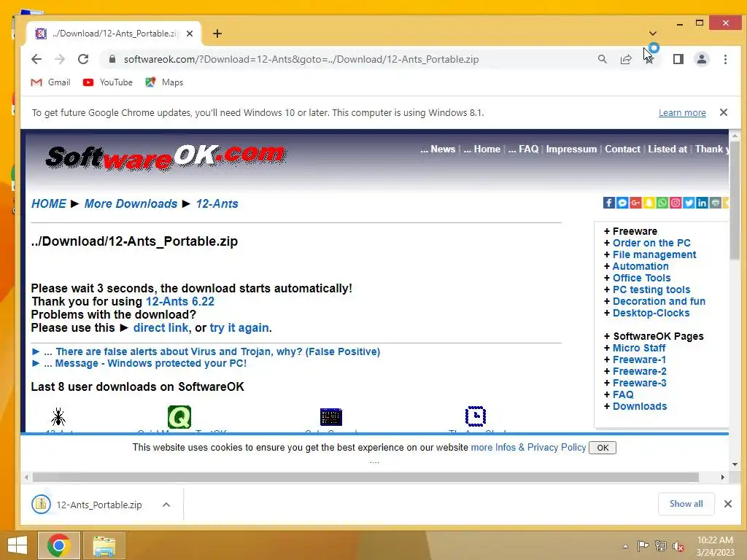Share page via LinkedIn icon
The height and width of the screenshot is (560, 747).
pyautogui.click(x=703, y=203)
